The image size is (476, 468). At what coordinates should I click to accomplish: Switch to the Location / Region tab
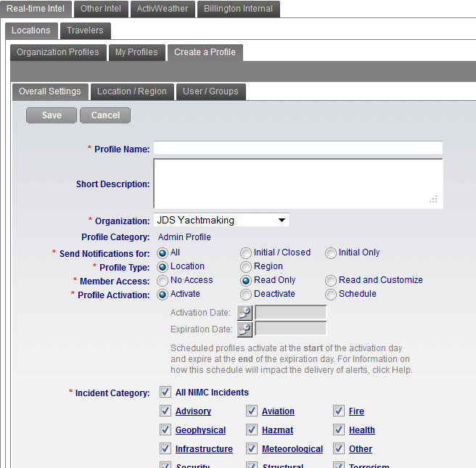132,91
